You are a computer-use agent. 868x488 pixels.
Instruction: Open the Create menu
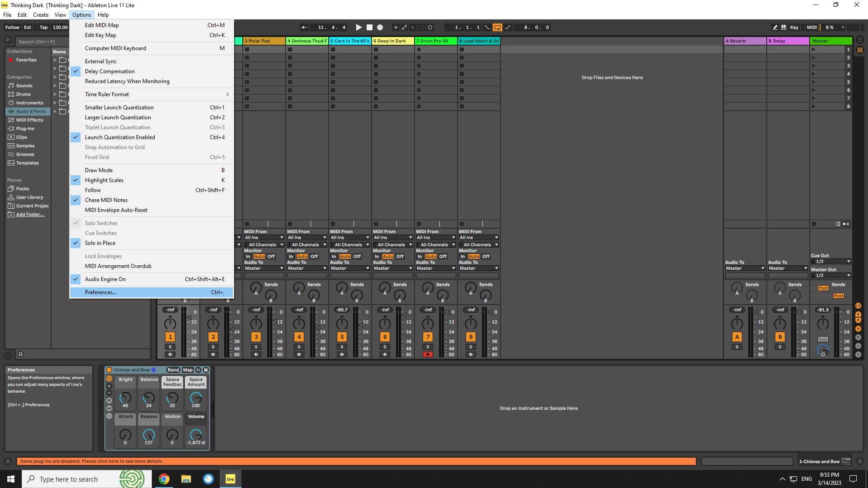[x=40, y=15]
